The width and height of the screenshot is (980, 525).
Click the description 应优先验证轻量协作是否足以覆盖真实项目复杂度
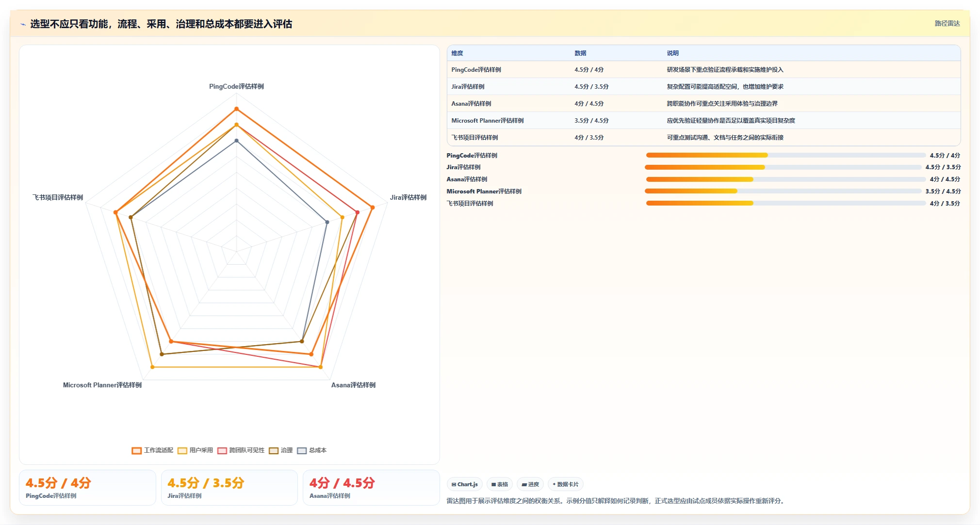point(731,121)
